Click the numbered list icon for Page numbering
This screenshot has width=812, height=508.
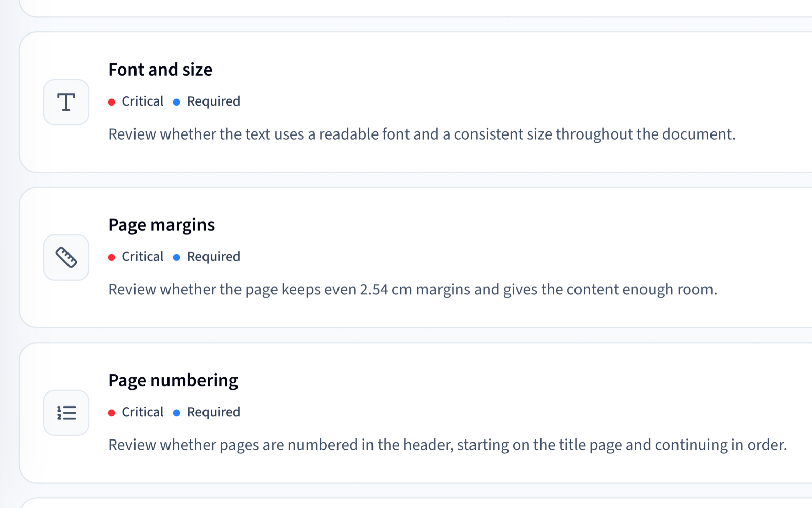66,413
